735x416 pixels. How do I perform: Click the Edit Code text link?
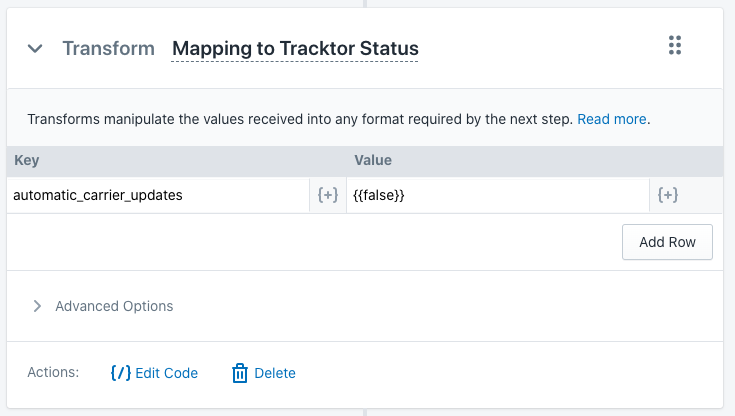click(166, 373)
